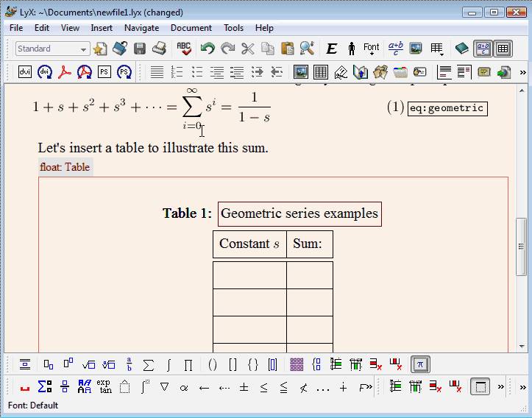Click the spellcheck ABC icon
Viewport: 532px width, 418px height.
(183, 49)
